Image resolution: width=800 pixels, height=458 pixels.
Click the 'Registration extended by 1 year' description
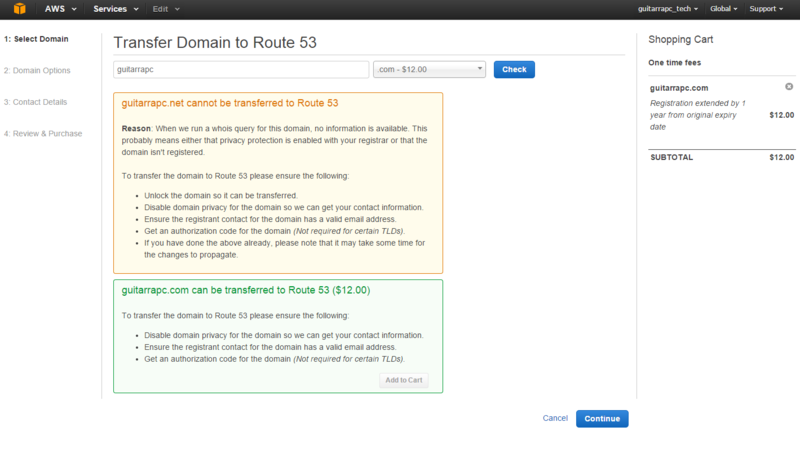[697, 115]
